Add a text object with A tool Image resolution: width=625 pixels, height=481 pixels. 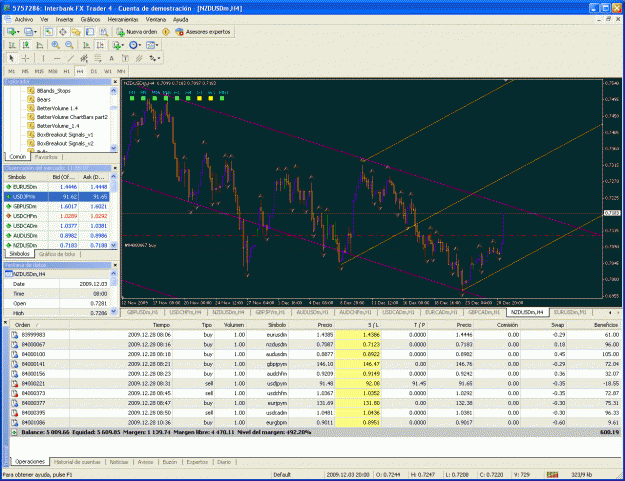pos(112,58)
